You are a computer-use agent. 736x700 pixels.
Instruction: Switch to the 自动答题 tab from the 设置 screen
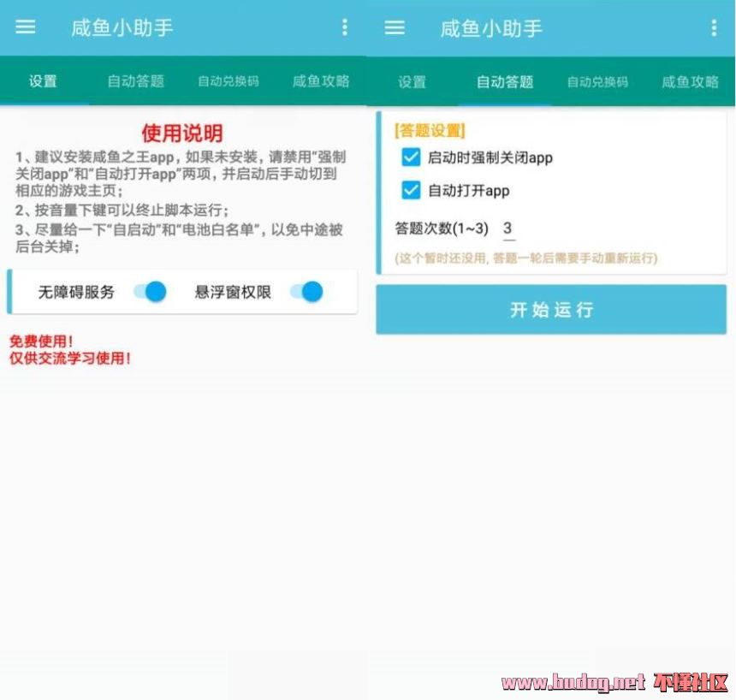click(x=136, y=81)
